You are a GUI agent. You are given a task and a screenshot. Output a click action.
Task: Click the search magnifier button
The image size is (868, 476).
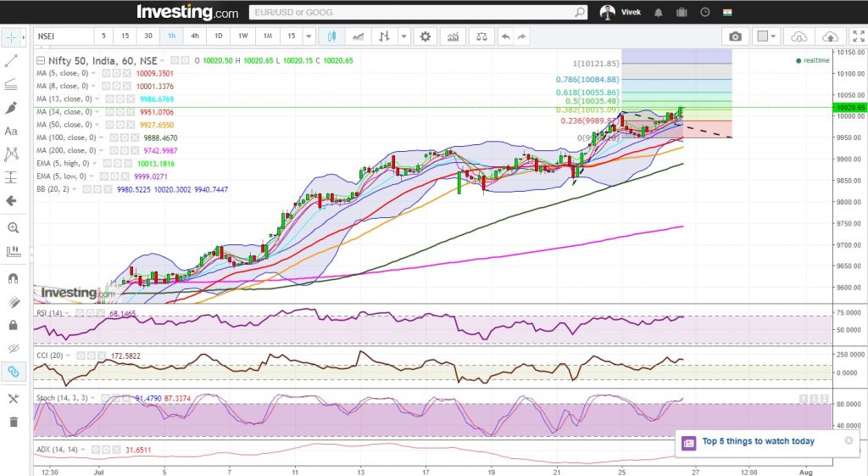579,12
